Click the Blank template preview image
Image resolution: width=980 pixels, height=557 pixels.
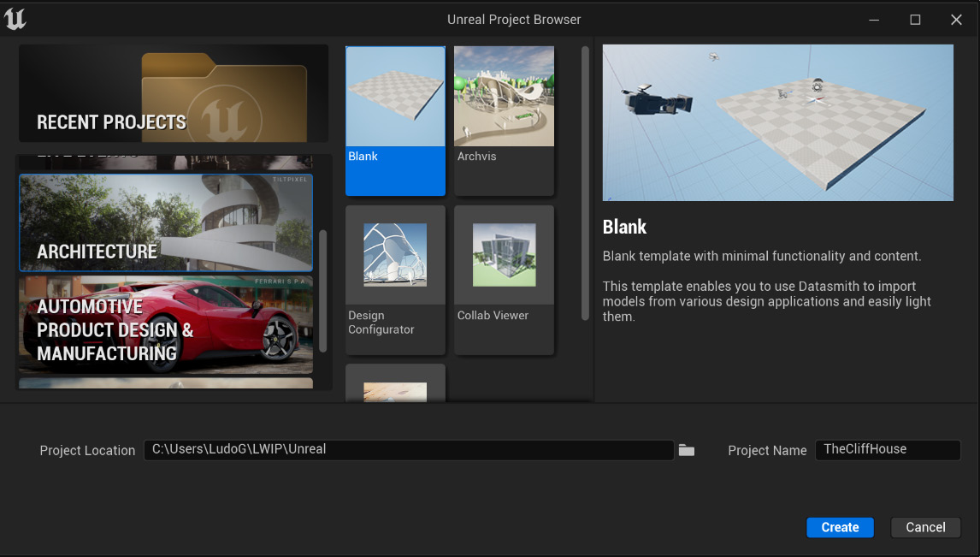click(x=778, y=122)
